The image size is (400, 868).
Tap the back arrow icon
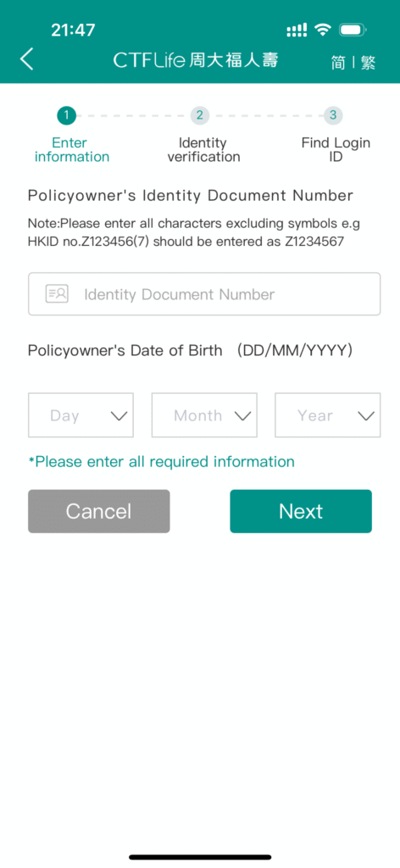coord(26,58)
